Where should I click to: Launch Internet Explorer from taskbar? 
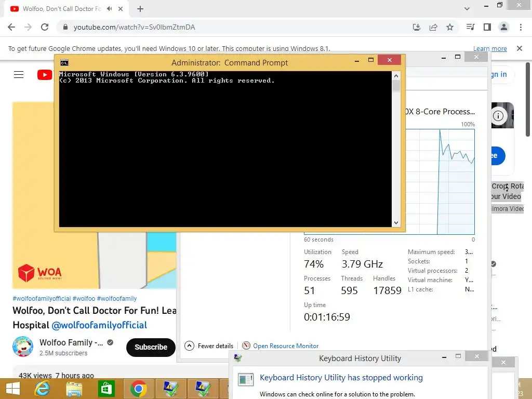(x=43, y=389)
